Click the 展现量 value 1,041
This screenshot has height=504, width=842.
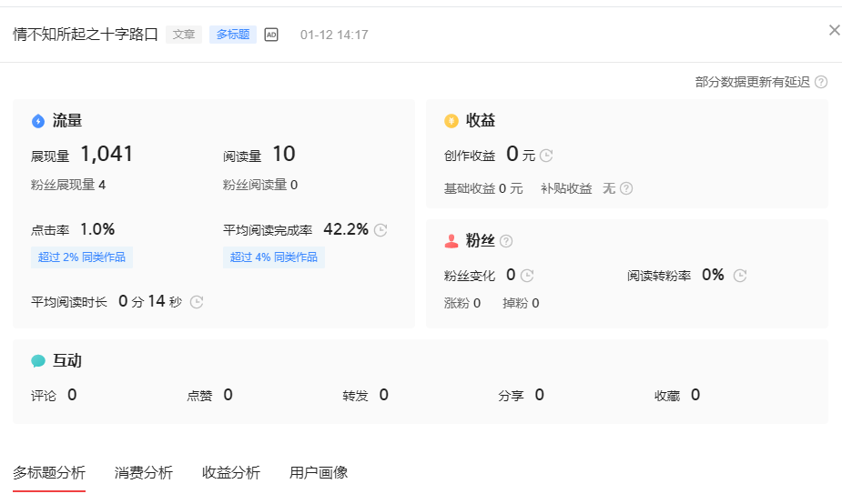tap(107, 154)
